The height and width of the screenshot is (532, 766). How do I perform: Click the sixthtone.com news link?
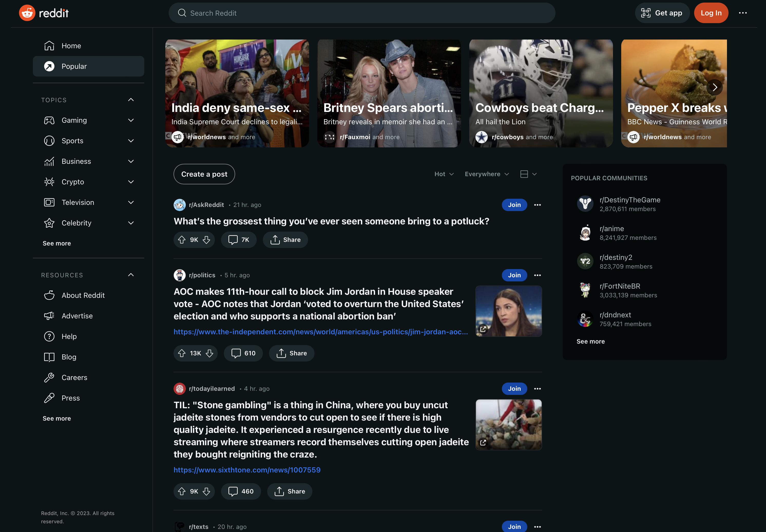point(247,470)
